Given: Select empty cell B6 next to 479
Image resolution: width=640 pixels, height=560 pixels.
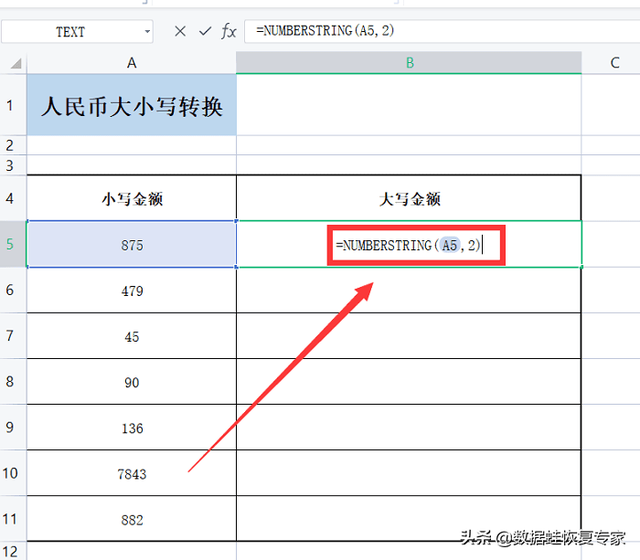Looking at the screenshot, I should click(x=409, y=290).
